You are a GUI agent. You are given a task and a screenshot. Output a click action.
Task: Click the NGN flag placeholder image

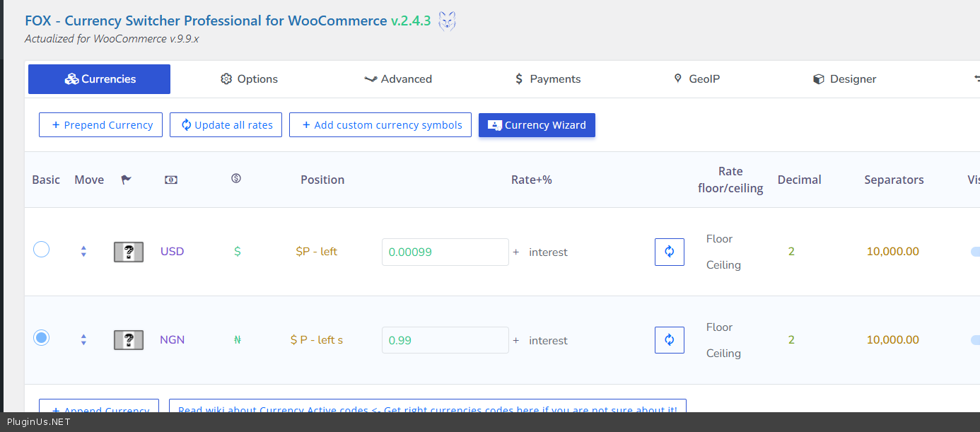tap(129, 340)
